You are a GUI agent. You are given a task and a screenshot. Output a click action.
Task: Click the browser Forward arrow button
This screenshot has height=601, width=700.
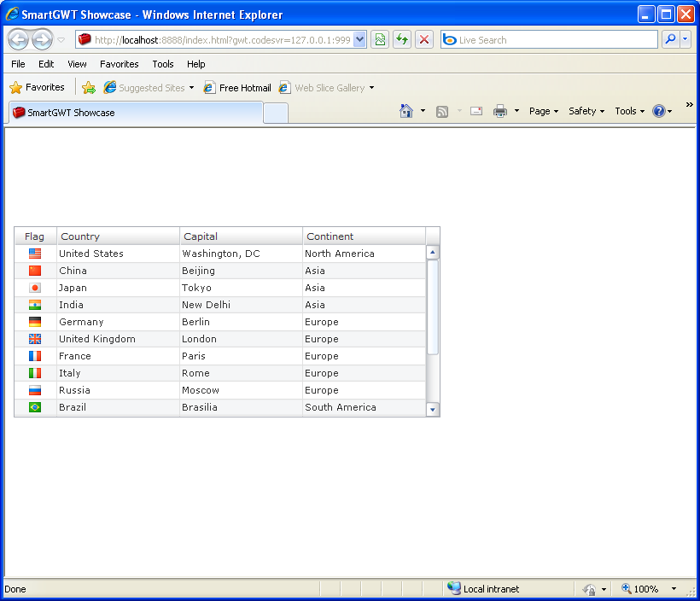[x=43, y=40]
